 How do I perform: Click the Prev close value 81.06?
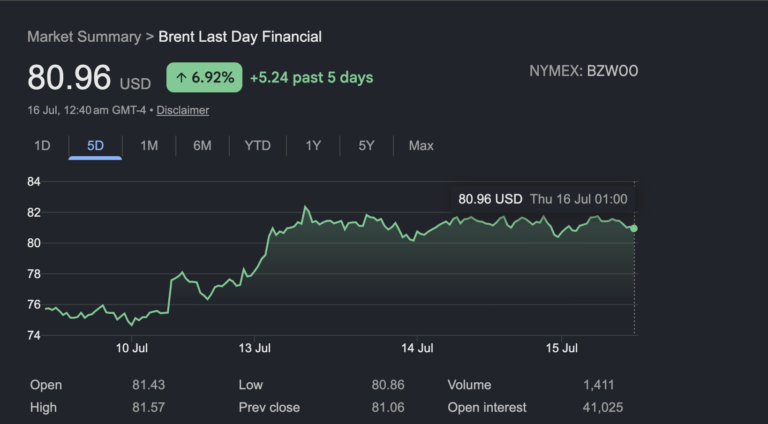[x=388, y=407]
